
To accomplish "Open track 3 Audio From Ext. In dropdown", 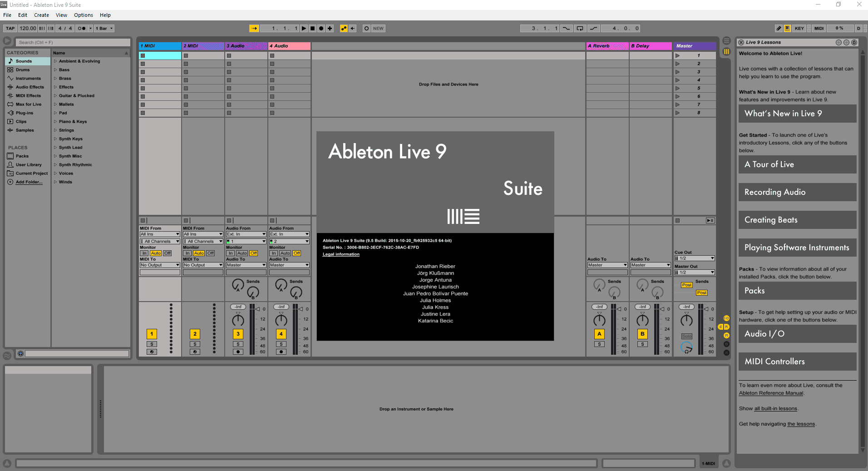I will pos(246,234).
